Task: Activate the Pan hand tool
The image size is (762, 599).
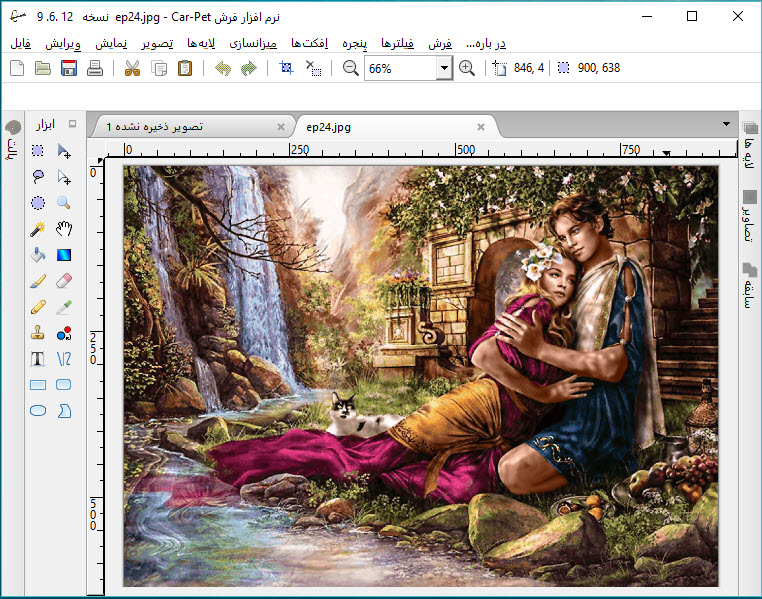Action: 64,228
